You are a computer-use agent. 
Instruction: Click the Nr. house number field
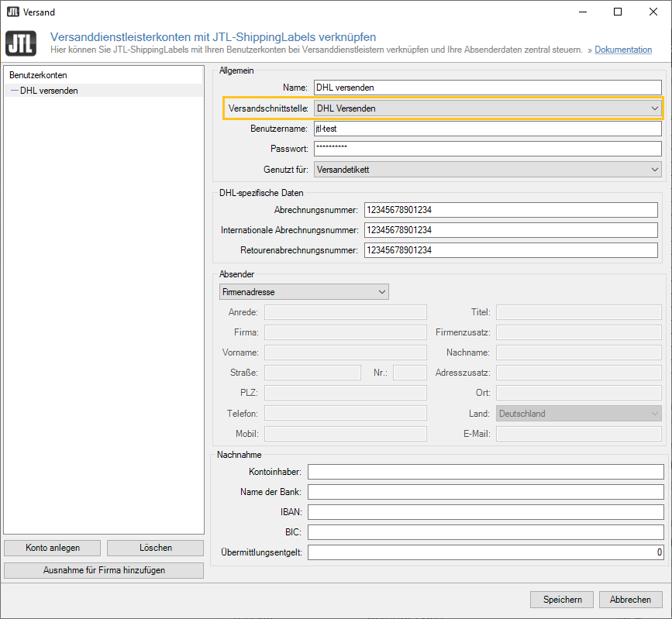(410, 373)
